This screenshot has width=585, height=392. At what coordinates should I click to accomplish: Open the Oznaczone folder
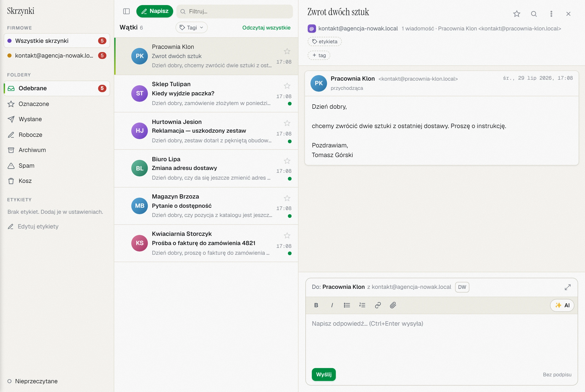57,104
